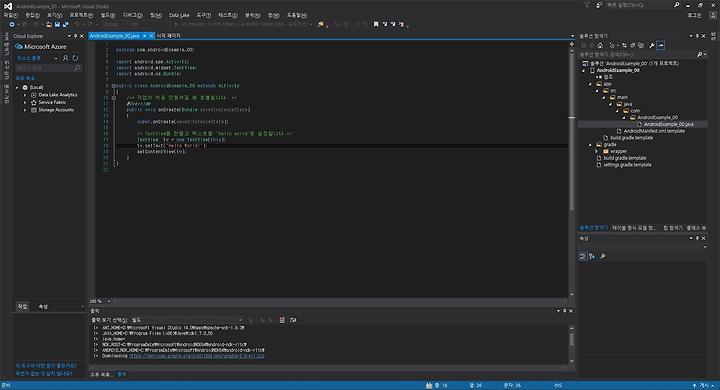Screen dimensions: 720x390
Task: Click the account settings icon in Cloud Explorer
Action: click(x=66, y=58)
